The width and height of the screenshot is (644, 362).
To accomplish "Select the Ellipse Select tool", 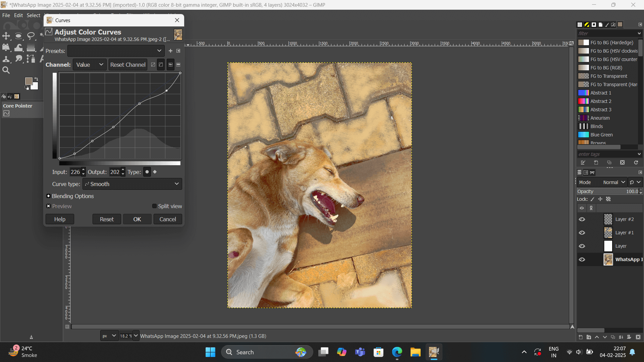I will click(18, 36).
